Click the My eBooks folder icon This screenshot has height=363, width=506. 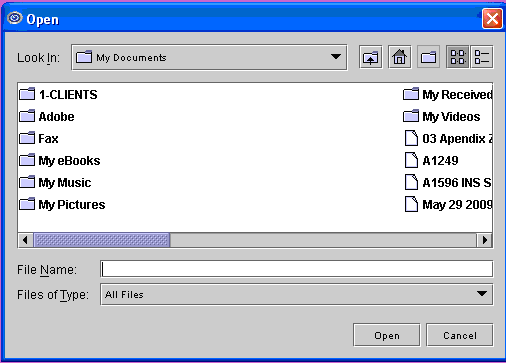pos(27,160)
